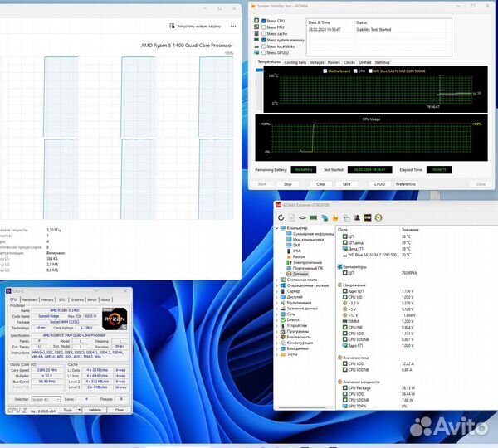Open the Mainboard tab in CPU-Z
Screen dimensions: 498x448
30,299
